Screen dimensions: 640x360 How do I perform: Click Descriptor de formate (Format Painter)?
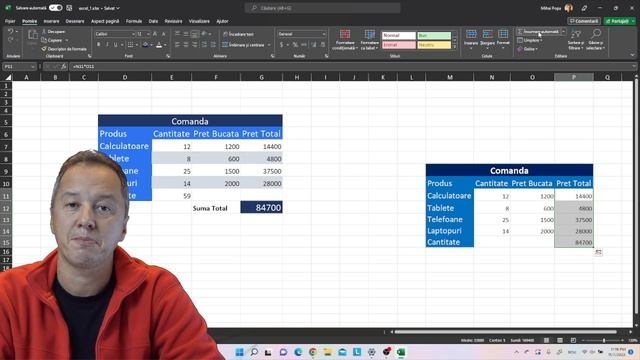[64, 49]
